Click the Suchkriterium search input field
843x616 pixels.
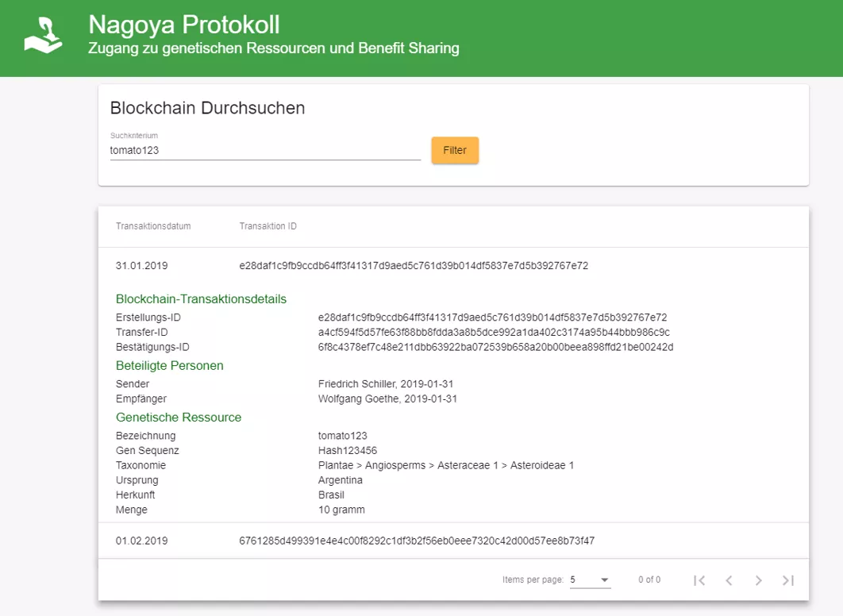265,149
